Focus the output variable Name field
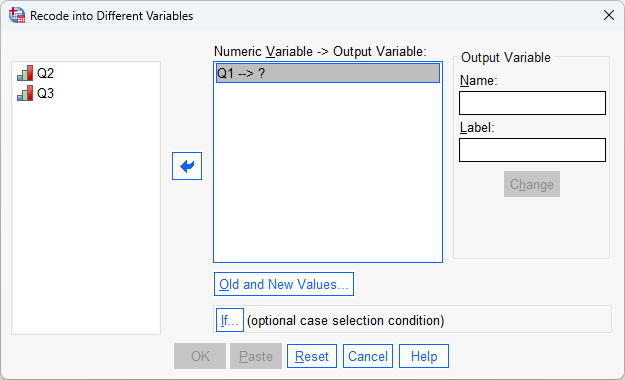This screenshot has width=625, height=380. (532, 103)
